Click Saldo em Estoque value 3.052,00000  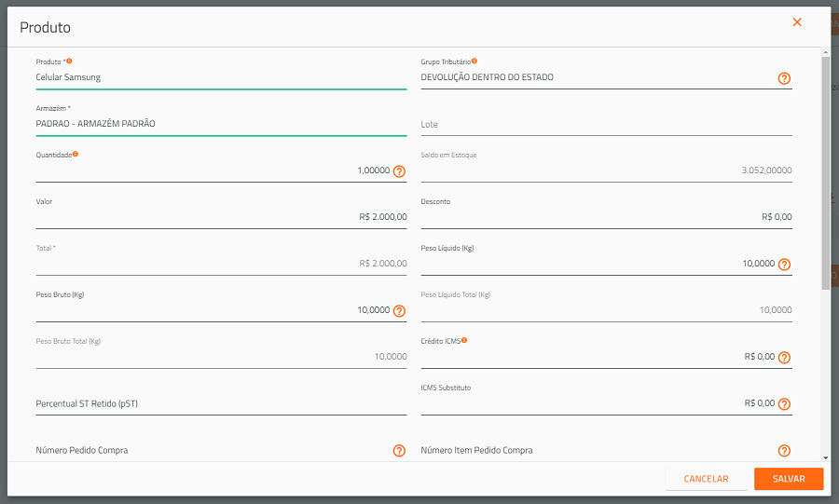[x=766, y=170]
